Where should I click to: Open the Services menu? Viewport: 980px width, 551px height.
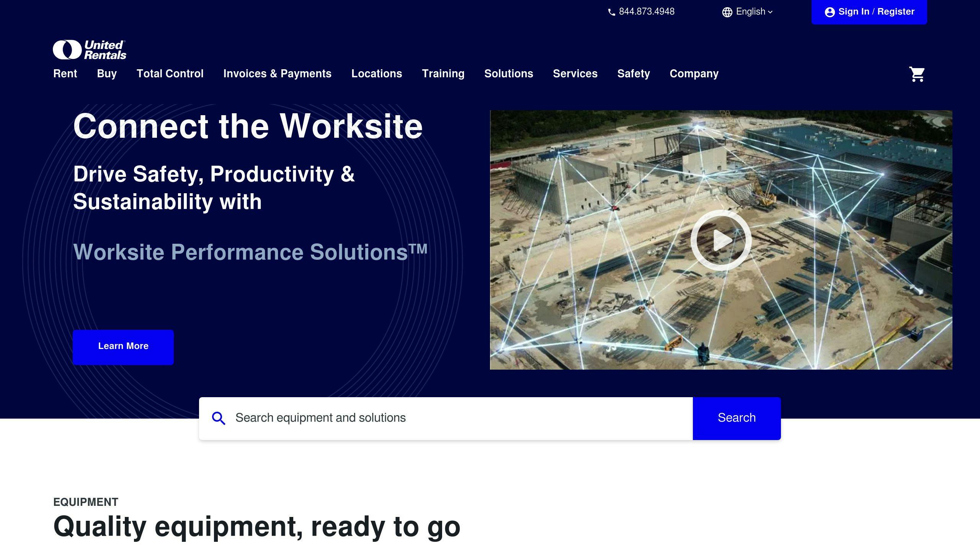point(575,73)
